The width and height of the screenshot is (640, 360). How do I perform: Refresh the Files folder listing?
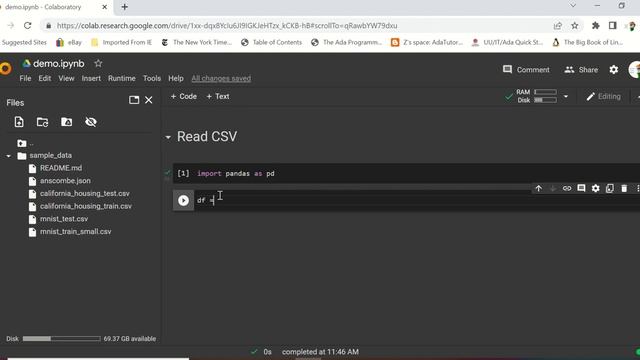click(42, 122)
